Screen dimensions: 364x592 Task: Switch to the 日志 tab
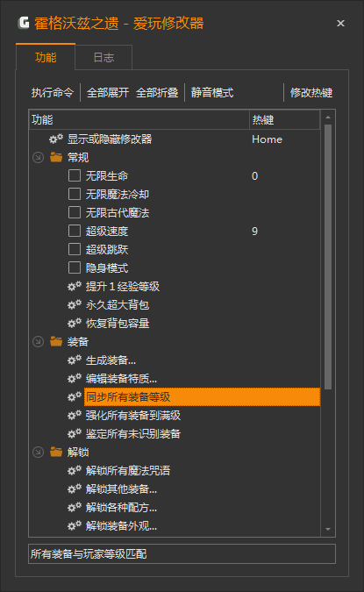103,57
